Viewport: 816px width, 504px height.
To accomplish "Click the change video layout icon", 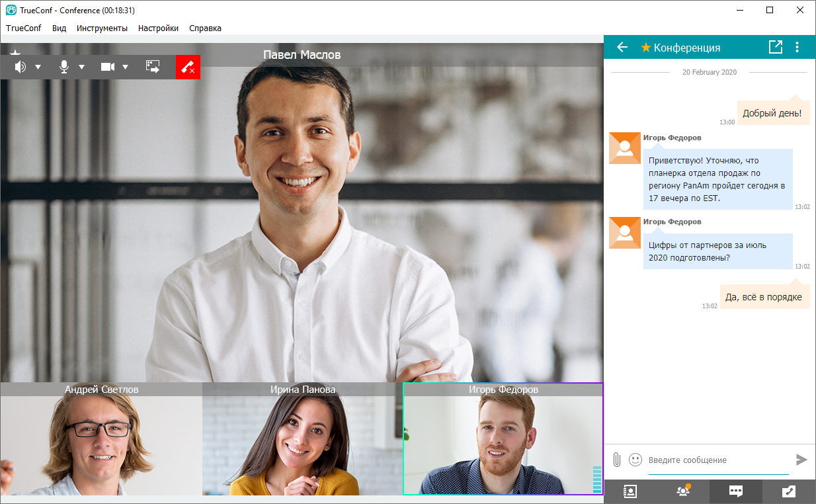I will pos(153,67).
